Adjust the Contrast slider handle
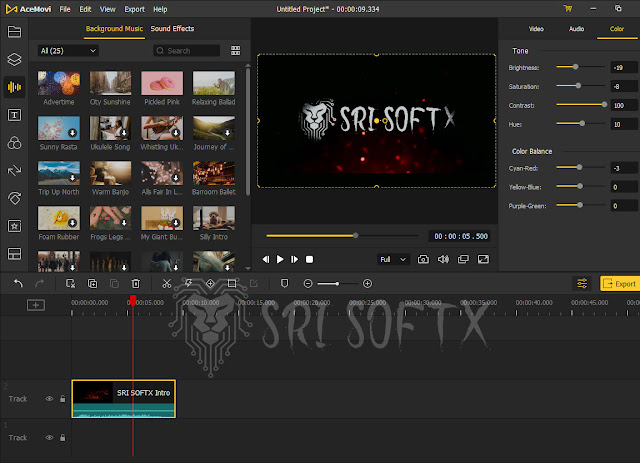640x463 pixels. pos(604,105)
